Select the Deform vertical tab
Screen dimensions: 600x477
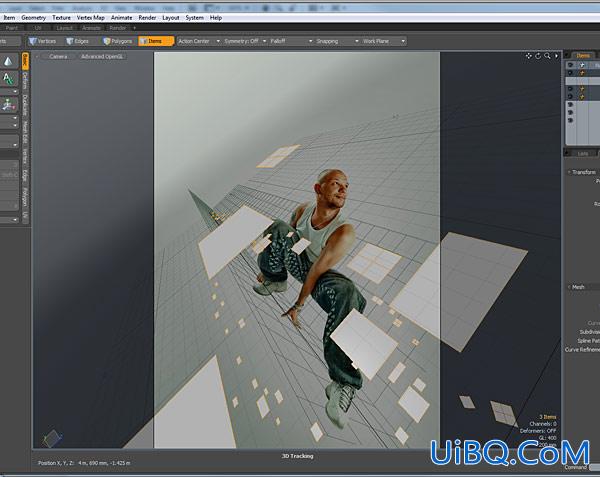pyautogui.click(x=25, y=80)
